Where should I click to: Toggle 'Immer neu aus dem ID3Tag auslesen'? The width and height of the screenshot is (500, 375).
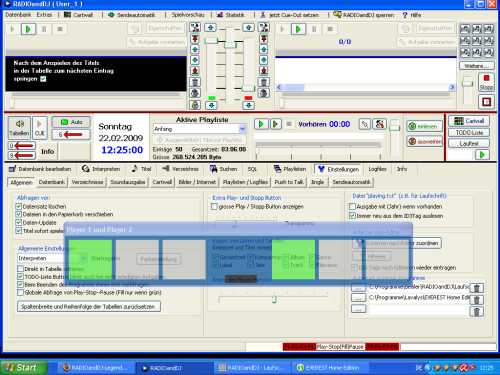coord(352,216)
